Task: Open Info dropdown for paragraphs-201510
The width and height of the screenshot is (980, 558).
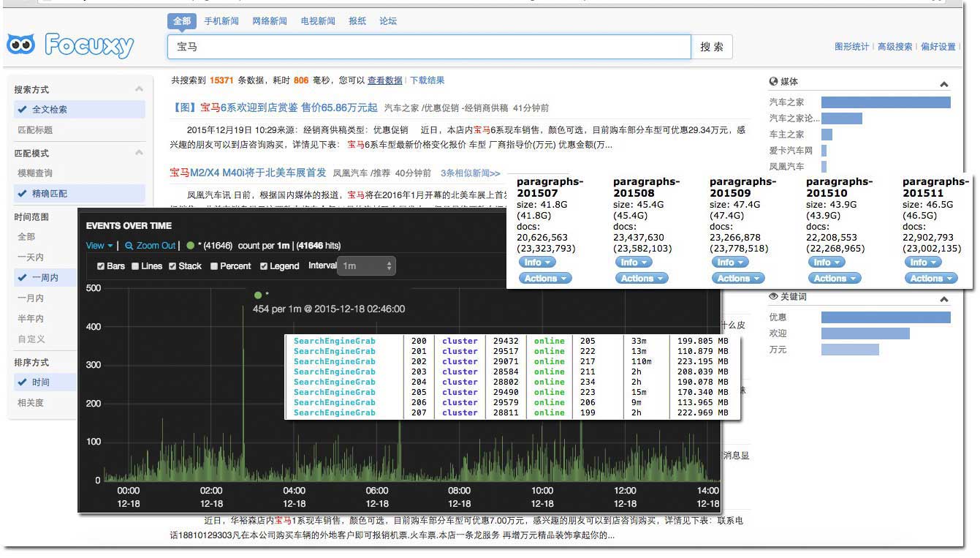Action: [827, 262]
